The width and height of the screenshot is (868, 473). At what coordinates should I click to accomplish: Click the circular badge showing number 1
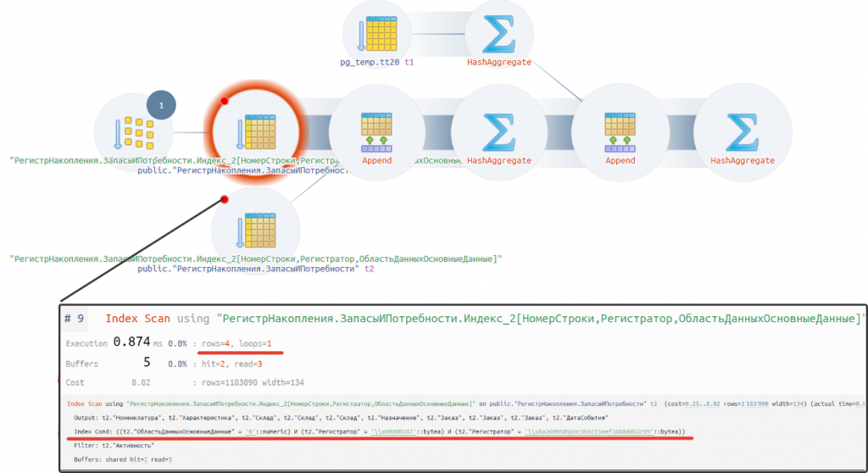click(x=161, y=105)
